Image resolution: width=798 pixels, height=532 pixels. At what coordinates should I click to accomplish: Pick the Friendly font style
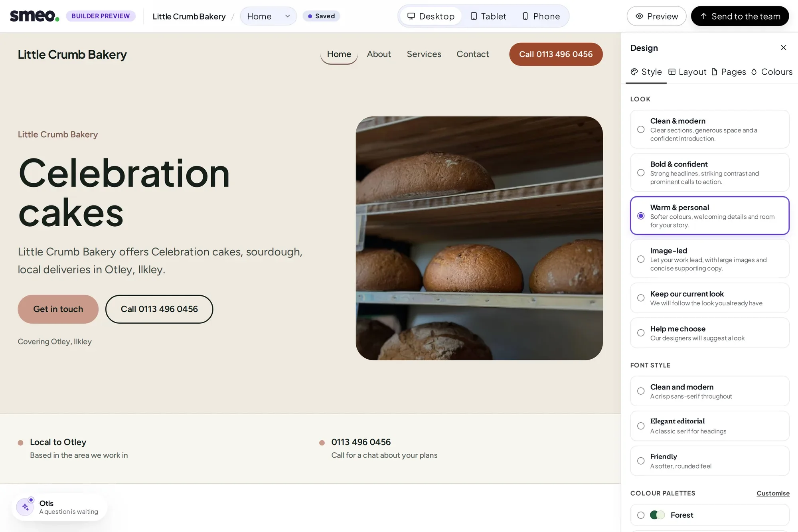point(709,461)
